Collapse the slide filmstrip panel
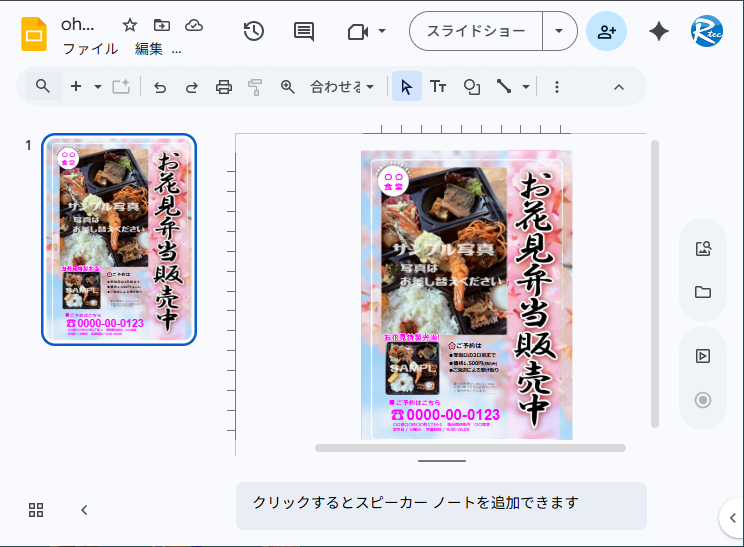Image resolution: width=744 pixels, height=547 pixels. 84,510
